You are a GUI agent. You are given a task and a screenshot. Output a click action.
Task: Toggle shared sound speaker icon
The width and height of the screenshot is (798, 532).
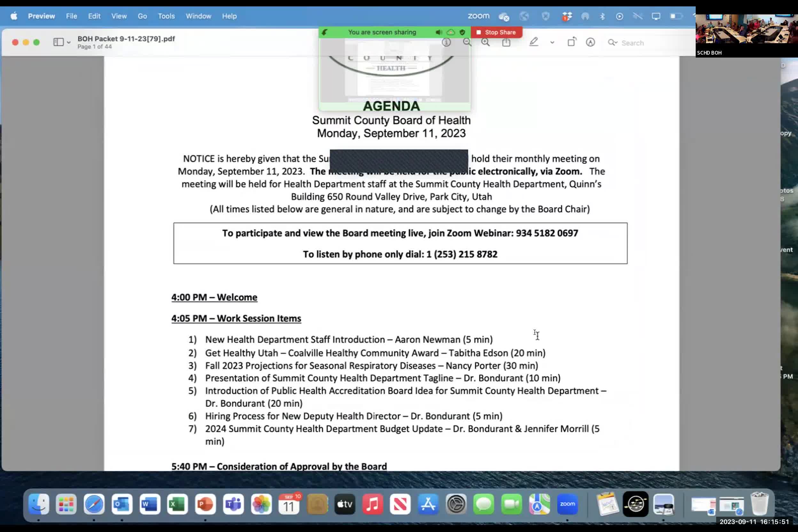439,32
